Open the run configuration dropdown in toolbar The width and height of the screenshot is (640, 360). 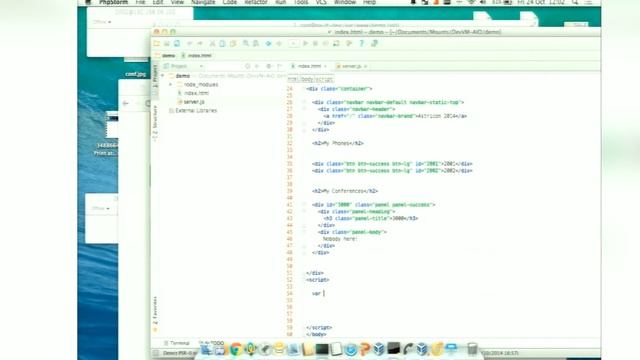tap(293, 43)
